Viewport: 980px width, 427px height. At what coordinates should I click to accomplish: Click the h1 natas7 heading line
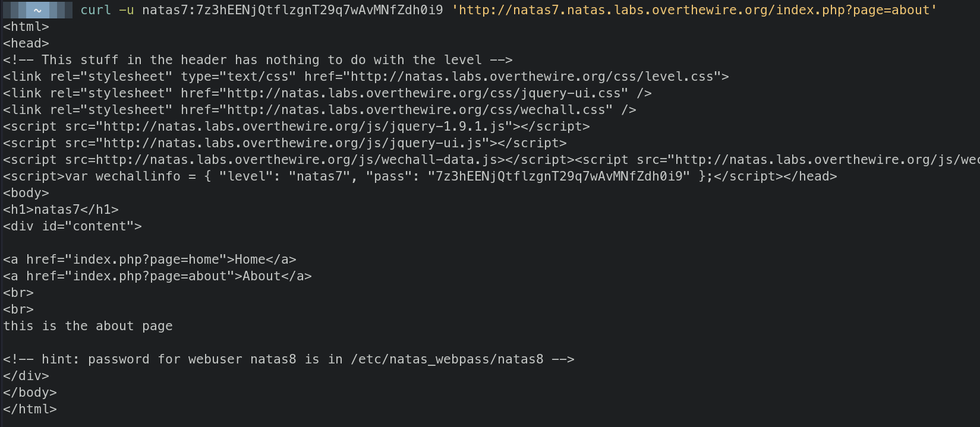point(61,210)
